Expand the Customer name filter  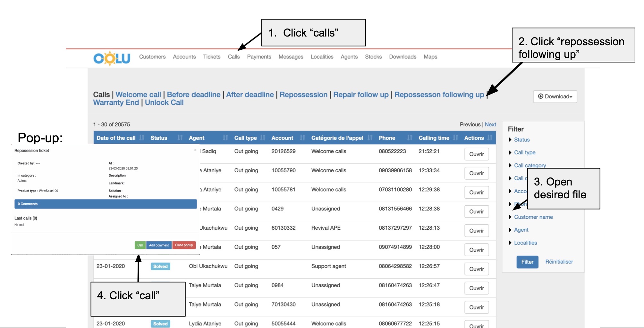(533, 217)
